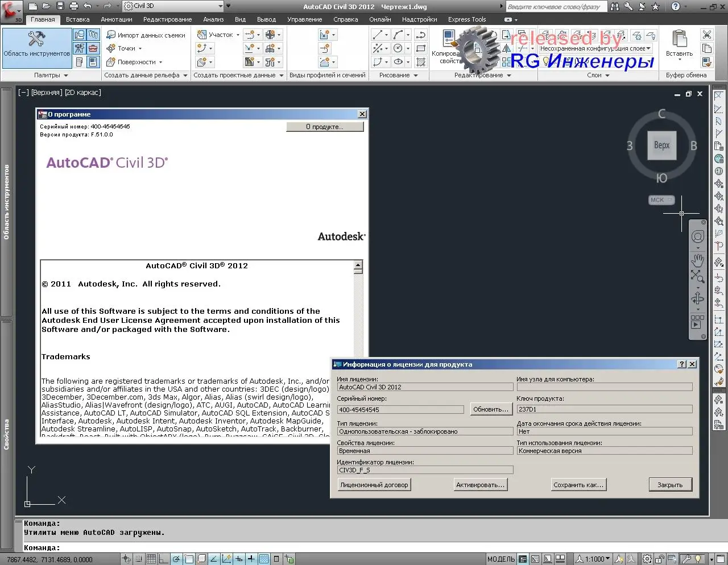Select the Hatch tool icon

(x=421, y=62)
